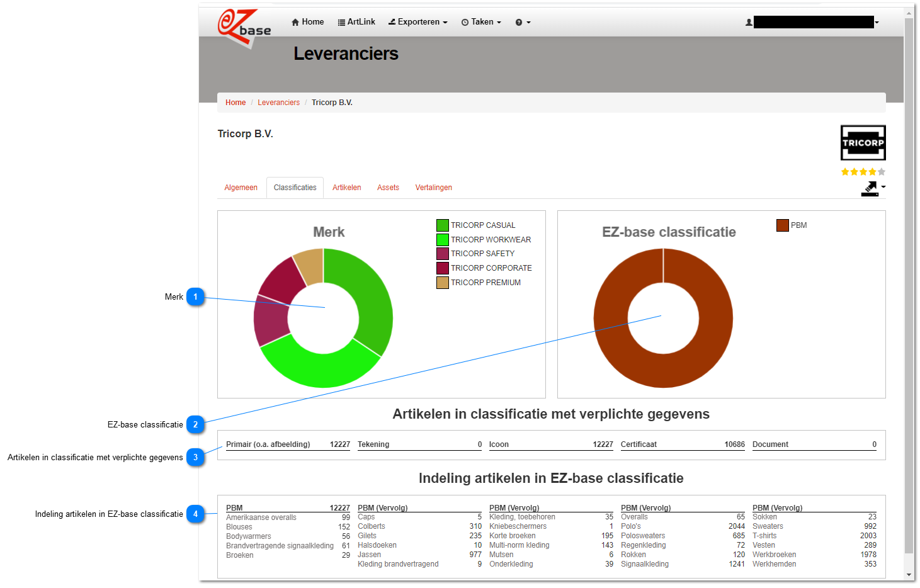Click 'Regenkleding' classification row
920x588 pixels.
[683, 545]
